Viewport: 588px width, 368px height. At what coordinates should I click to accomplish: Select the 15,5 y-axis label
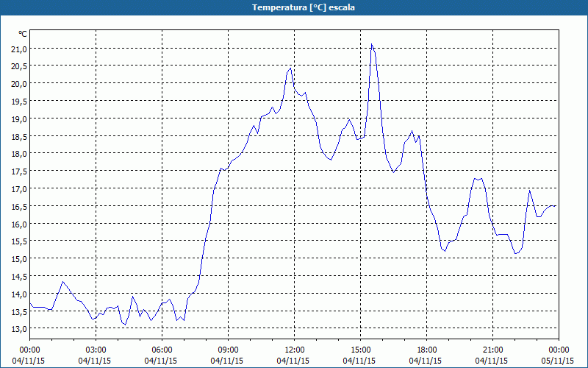(20, 241)
